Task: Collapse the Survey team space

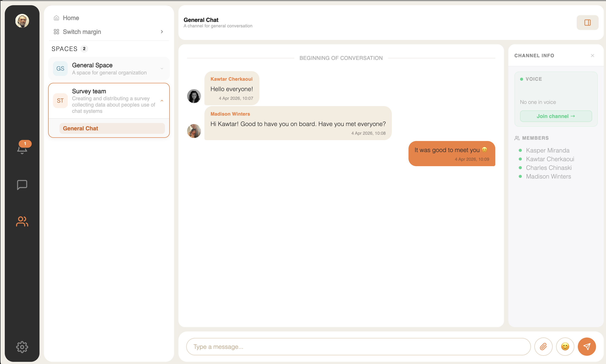Action: coord(162,101)
